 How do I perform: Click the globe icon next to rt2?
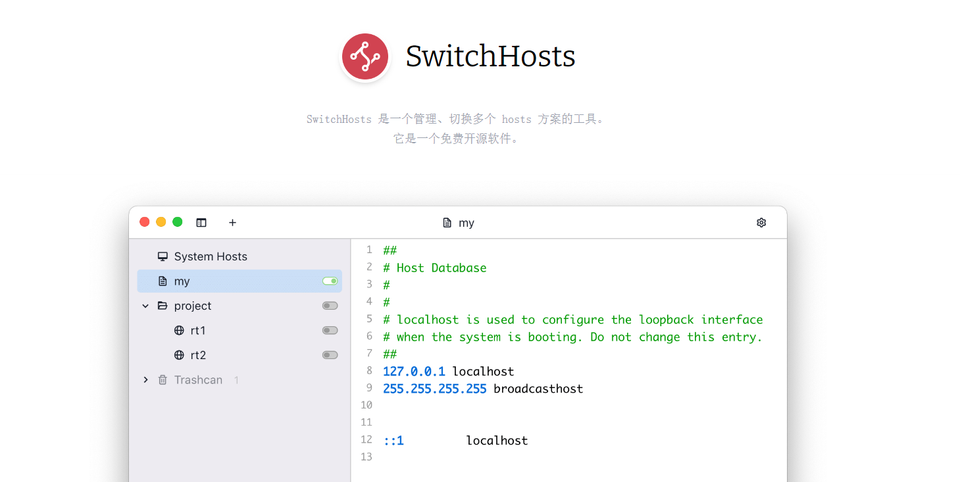coord(179,355)
